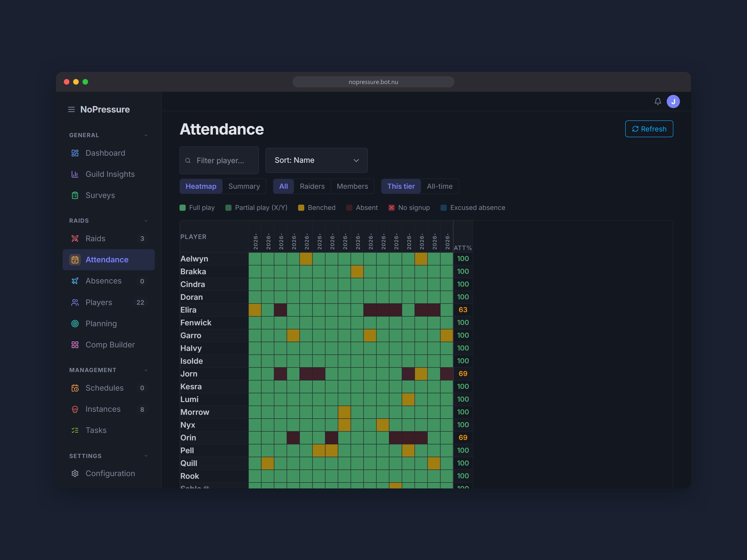Open the Instances page
The height and width of the screenshot is (560, 747).
[x=108, y=409]
